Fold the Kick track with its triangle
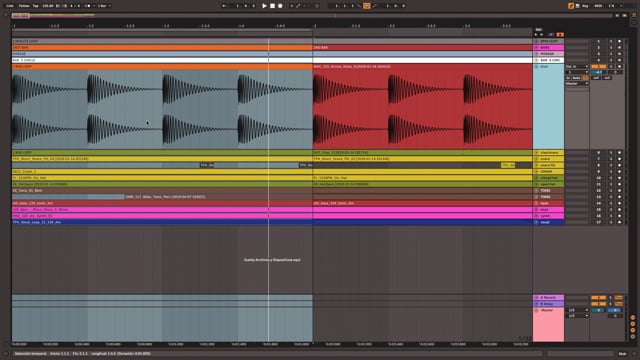Screen dimensions: 640x360 [x=537, y=66]
